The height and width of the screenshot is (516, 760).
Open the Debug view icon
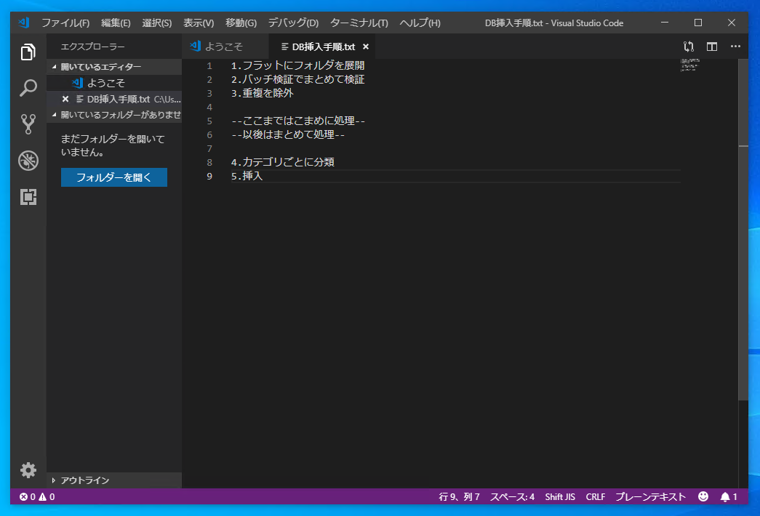coord(28,161)
